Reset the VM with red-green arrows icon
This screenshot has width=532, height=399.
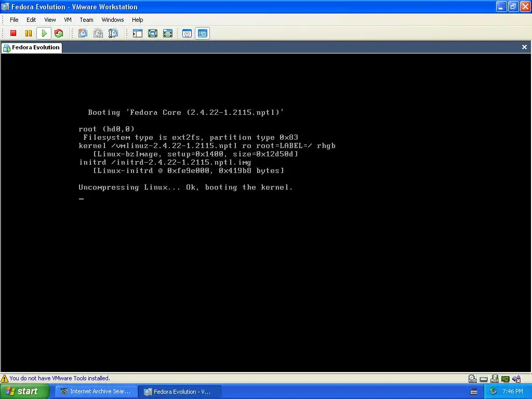[59, 33]
